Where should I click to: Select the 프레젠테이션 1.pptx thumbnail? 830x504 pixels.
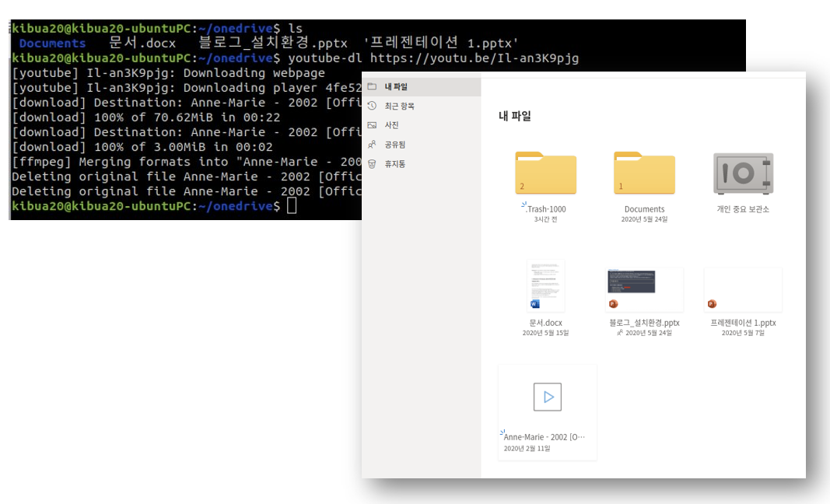click(743, 289)
